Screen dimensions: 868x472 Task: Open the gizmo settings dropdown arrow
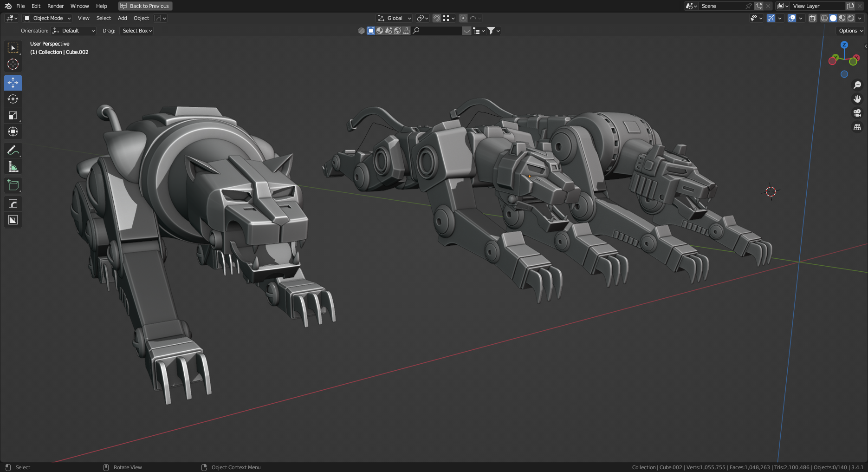pyautogui.click(x=780, y=18)
